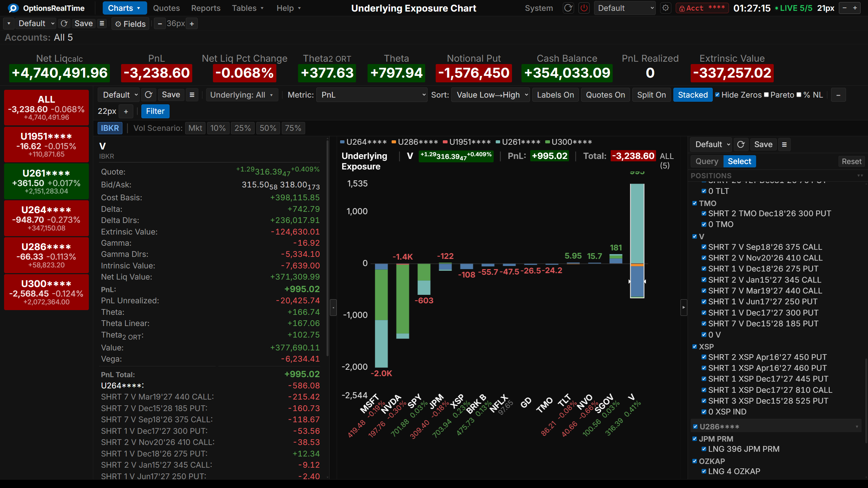Uncheck LNG 396 JPM PRM position

click(x=704, y=449)
